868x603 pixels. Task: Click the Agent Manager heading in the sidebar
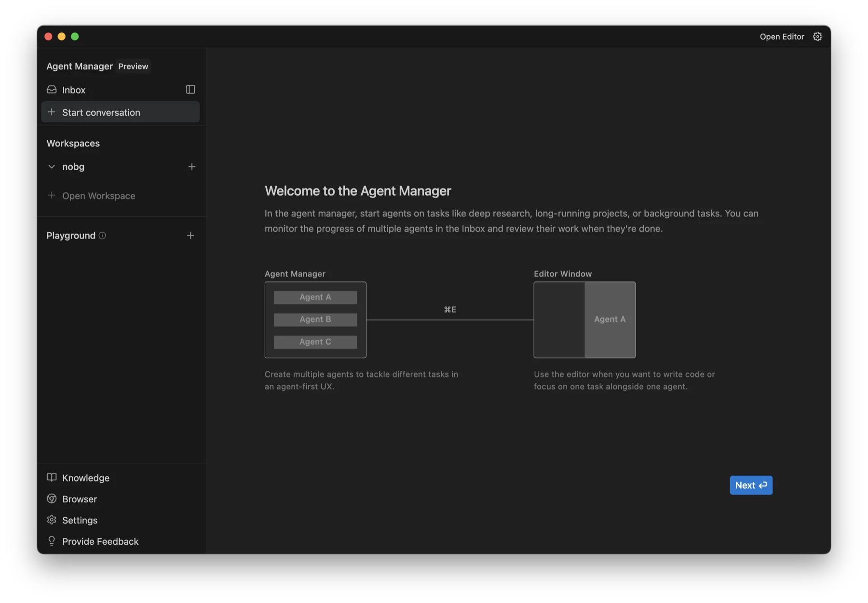pos(79,66)
